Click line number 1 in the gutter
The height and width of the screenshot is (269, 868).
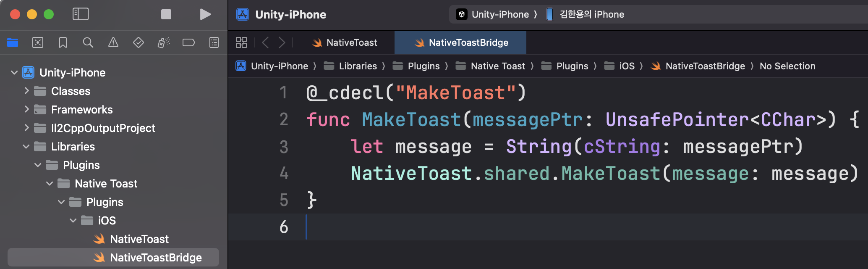point(284,93)
